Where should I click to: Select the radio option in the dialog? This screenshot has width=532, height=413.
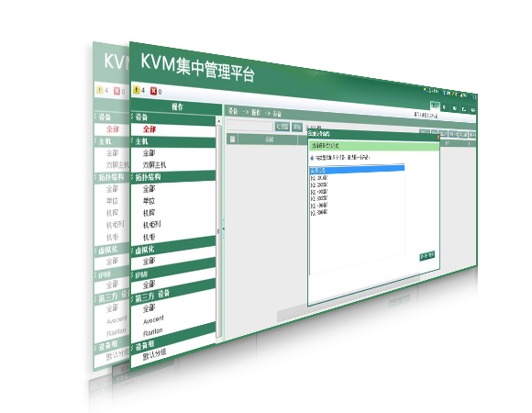(312, 158)
